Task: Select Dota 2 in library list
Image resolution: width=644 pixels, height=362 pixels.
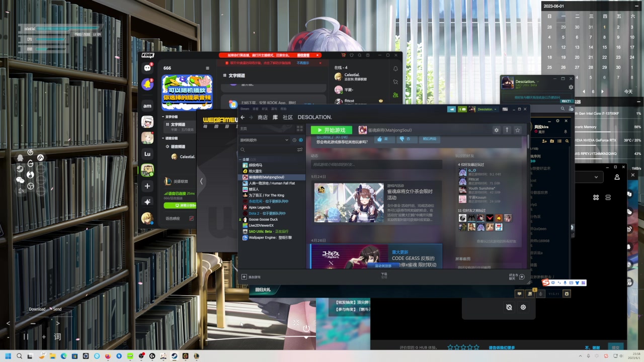Action: pyautogui.click(x=272, y=213)
